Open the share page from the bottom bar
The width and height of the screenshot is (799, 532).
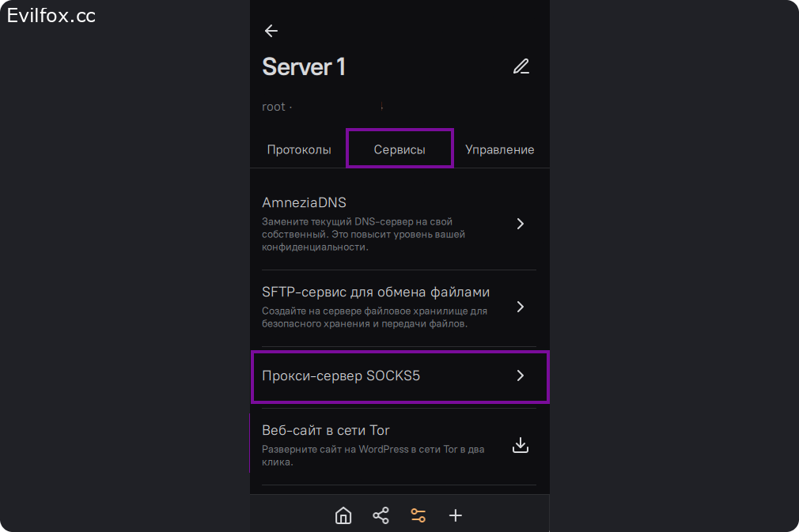coord(381,516)
